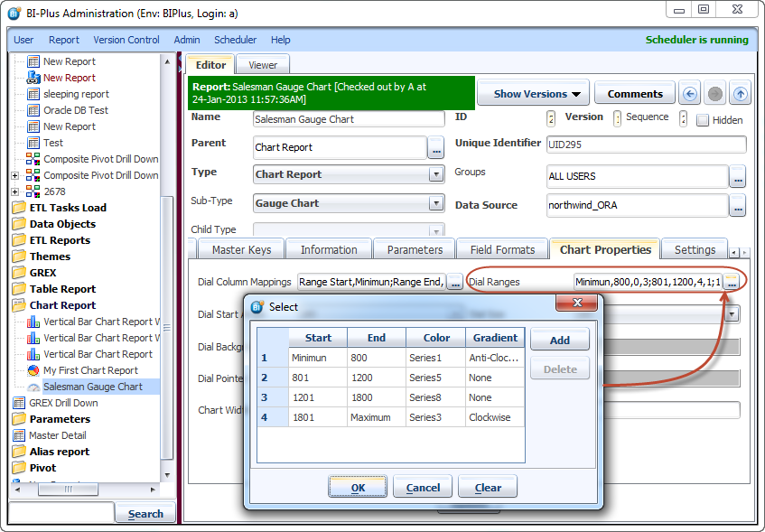Expand the 2678 tree node

[x=14, y=191]
